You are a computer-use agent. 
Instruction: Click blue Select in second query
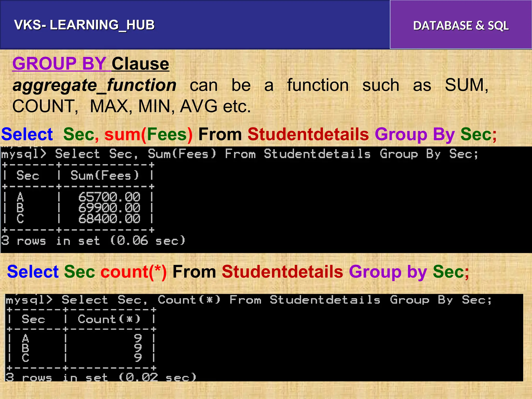(x=33, y=272)
